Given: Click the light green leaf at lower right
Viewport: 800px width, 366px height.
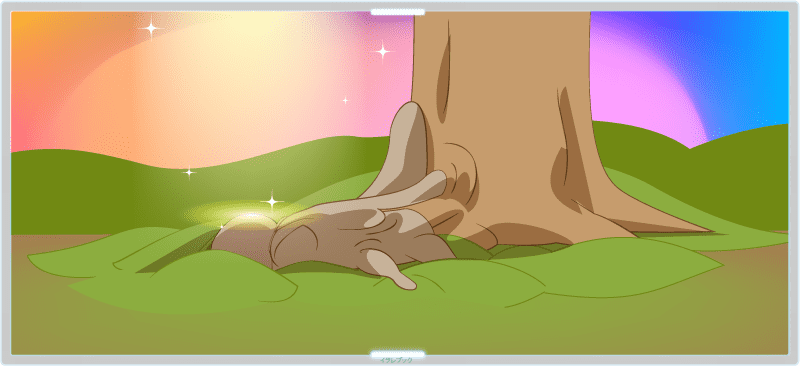Looking at the screenshot, I should 612,265.
